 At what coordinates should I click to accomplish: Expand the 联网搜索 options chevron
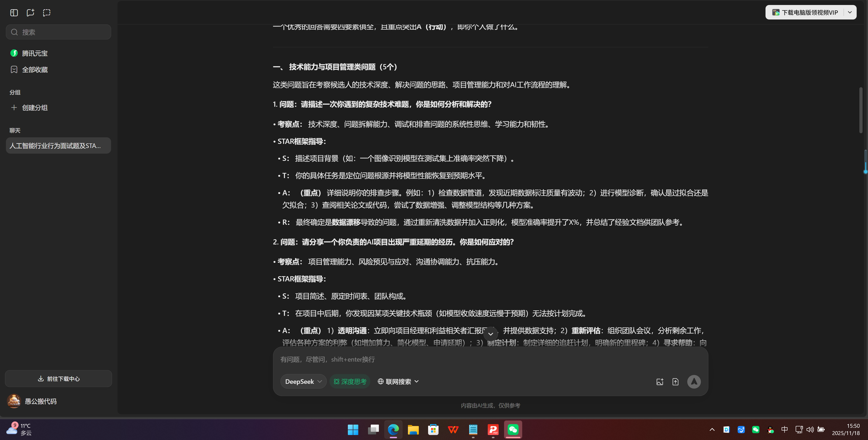(x=417, y=381)
